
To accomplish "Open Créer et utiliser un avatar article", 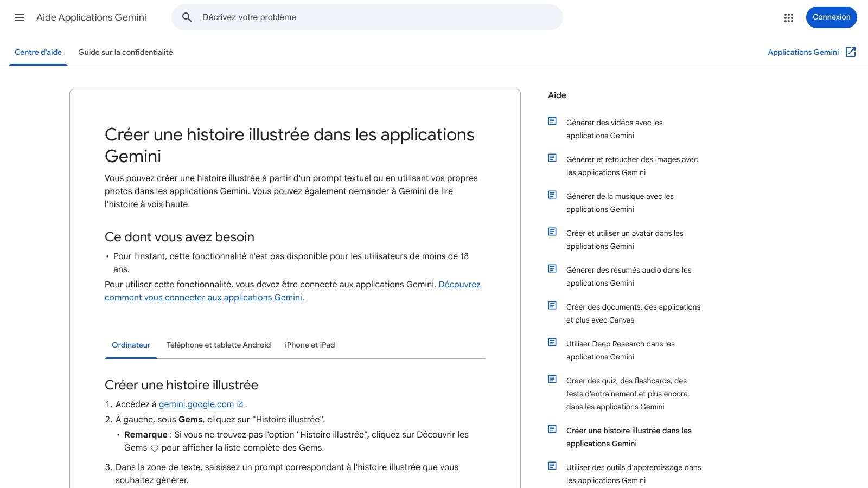I will (x=624, y=240).
